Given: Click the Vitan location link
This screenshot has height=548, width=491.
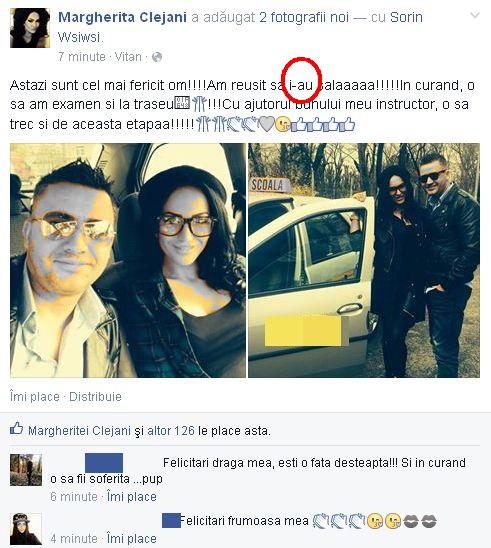Looking at the screenshot, I should (128, 57).
